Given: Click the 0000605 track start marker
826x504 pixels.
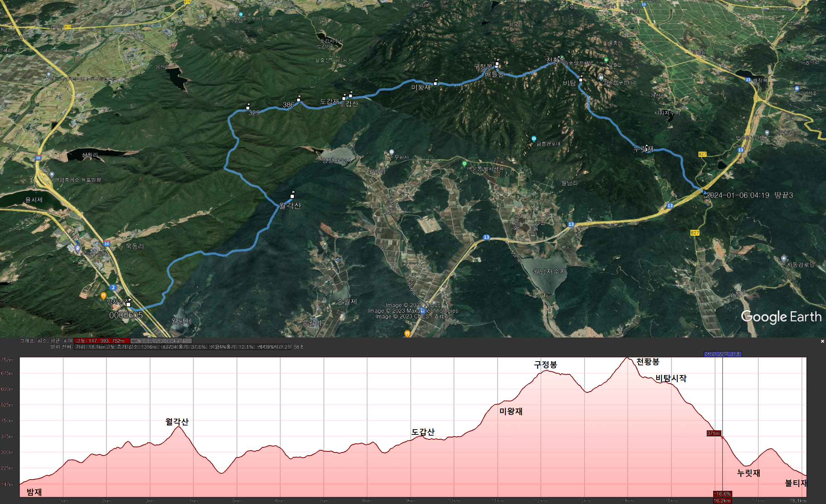Looking at the screenshot, I should [x=129, y=304].
